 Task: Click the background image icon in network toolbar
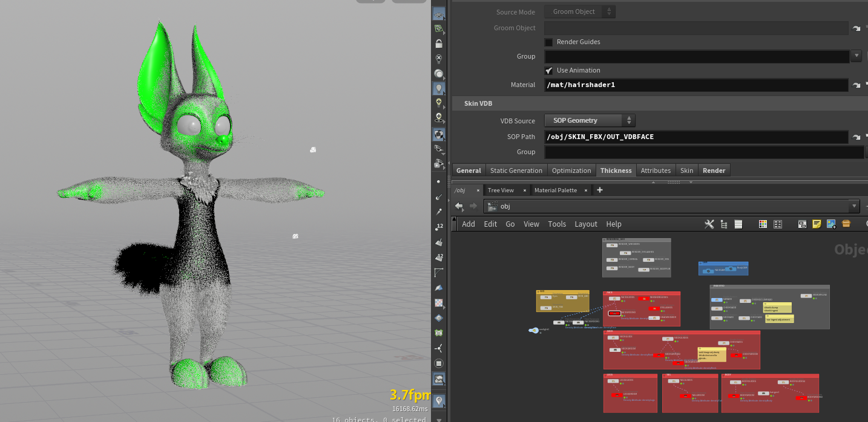point(831,224)
